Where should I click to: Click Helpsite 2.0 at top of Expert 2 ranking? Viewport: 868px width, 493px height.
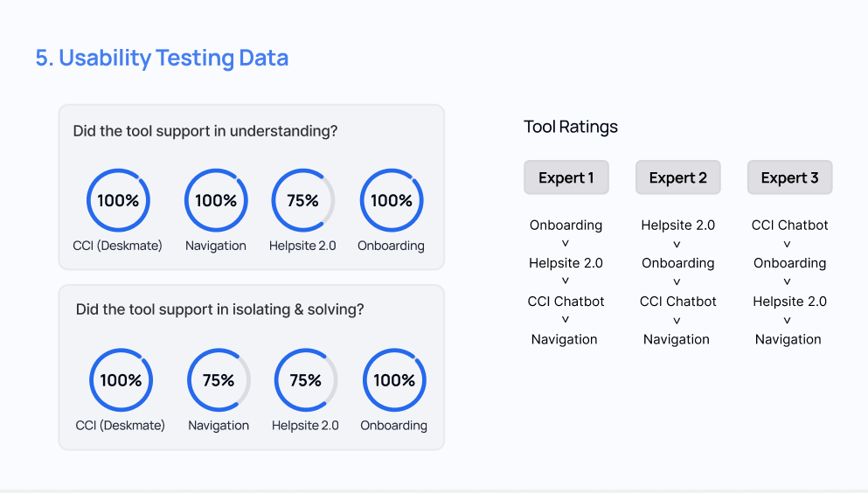(677, 225)
